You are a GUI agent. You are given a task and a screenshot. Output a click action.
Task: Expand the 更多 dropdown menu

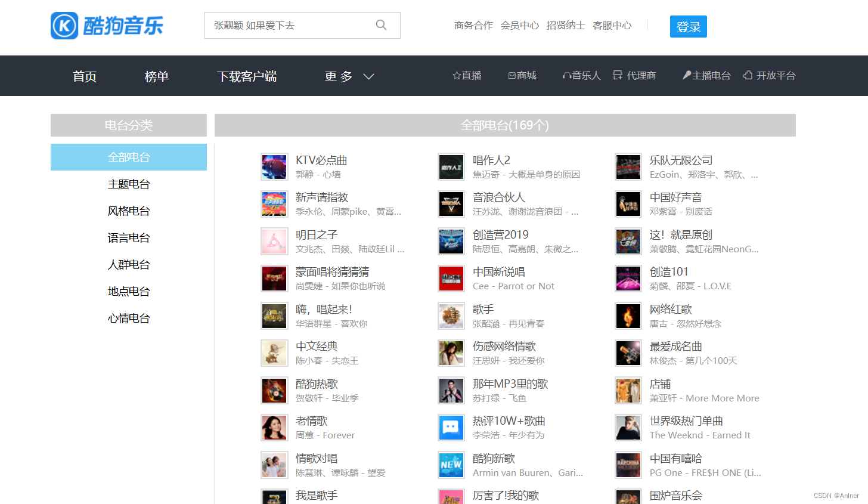(x=349, y=76)
